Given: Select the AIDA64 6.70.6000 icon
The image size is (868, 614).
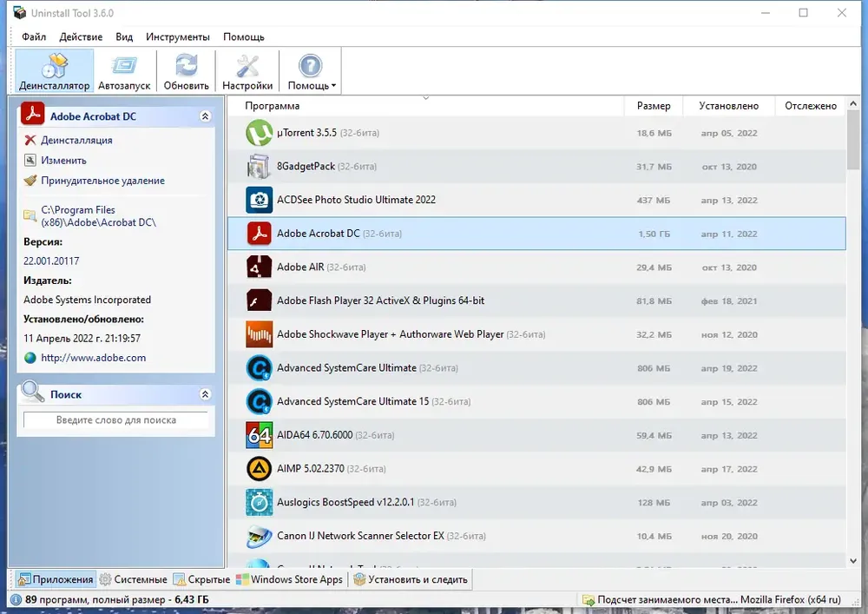Looking at the screenshot, I should pos(259,435).
